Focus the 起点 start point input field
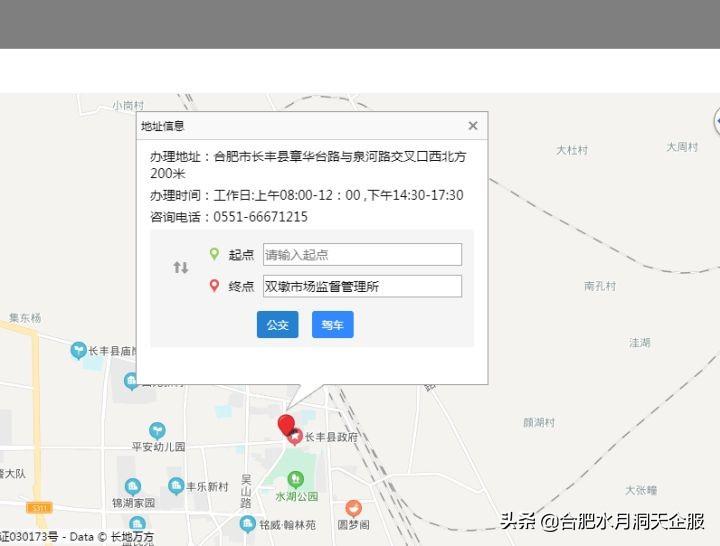The width and height of the screenshot is (720, 546). [362, 255]
